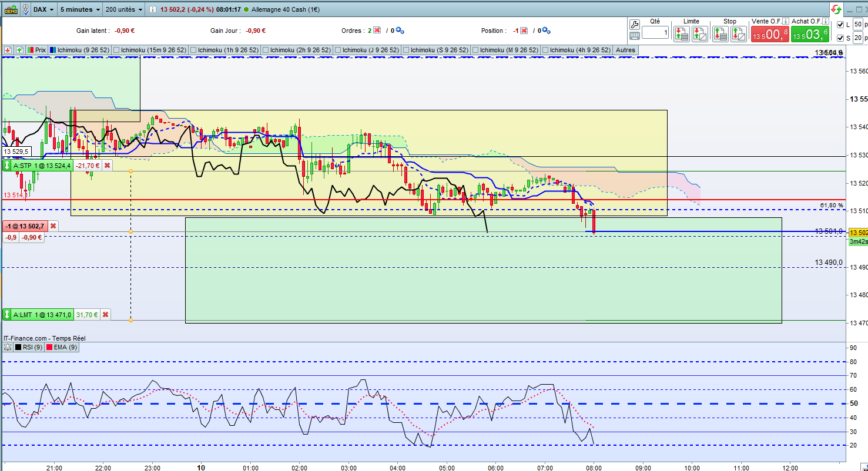Image resolution: width=868 pixels, height=471 pixels.
Task: Open the info icon beside Achat O.F.
Action: coord(825,21)
